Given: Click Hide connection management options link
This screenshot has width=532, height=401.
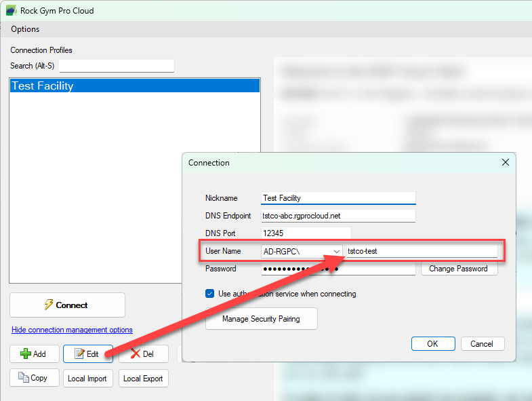Looking at the screenshot, I should point(72,330).
